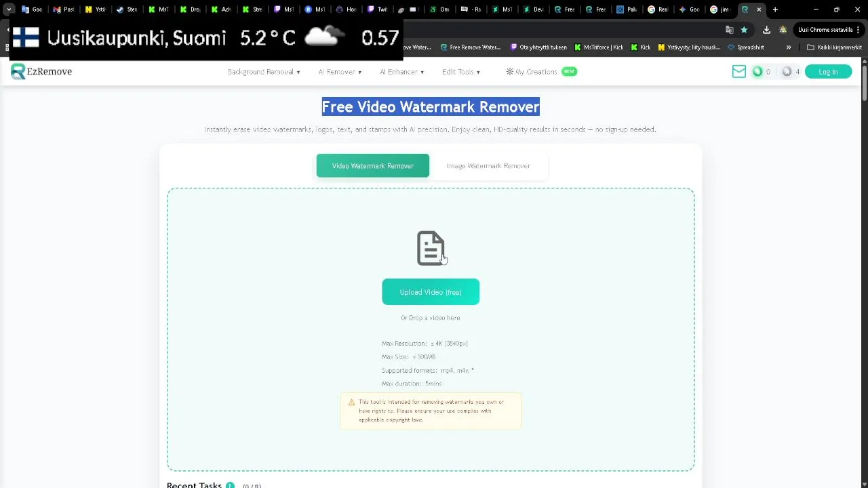
Task: Open 'Ystävysty, liity hausk...' bookmark
Action: (x=689, y=47)
